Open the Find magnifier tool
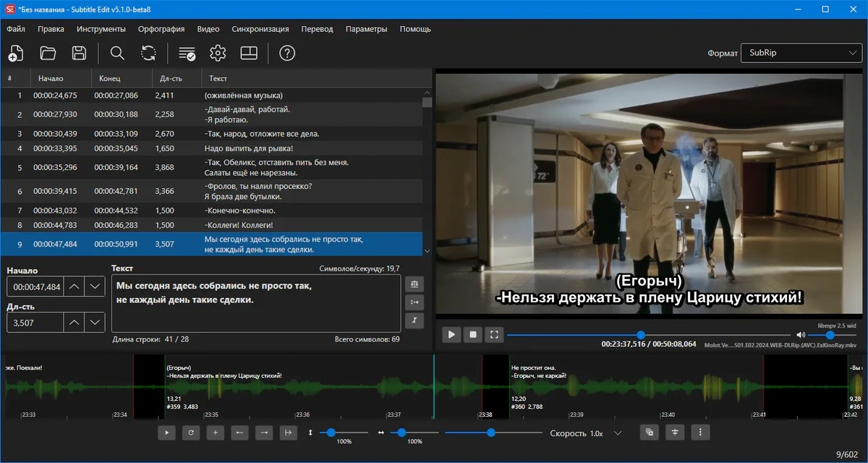This screenshot has width=868, height=463. pos(117,53)
